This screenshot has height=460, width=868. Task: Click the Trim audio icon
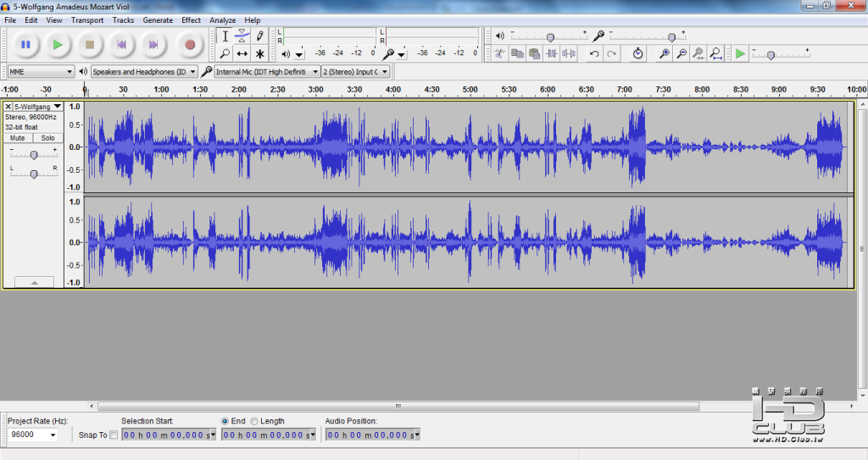(551, 53)
